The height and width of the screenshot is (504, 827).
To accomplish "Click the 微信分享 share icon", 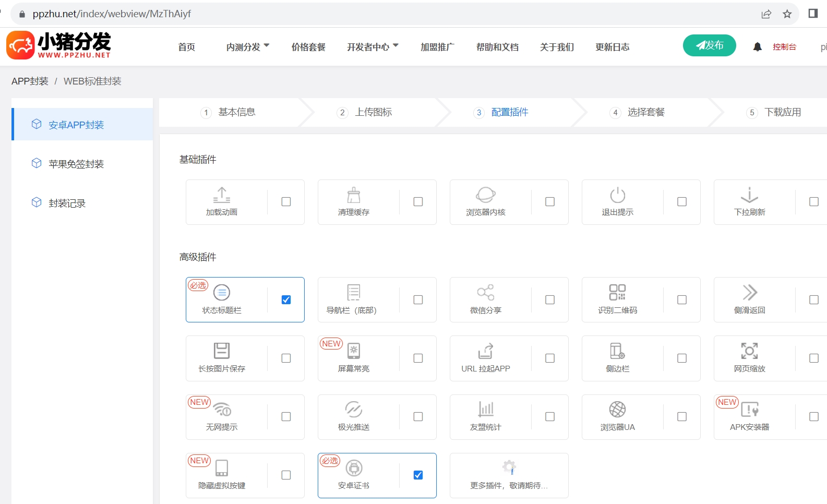I will (485, 293).
